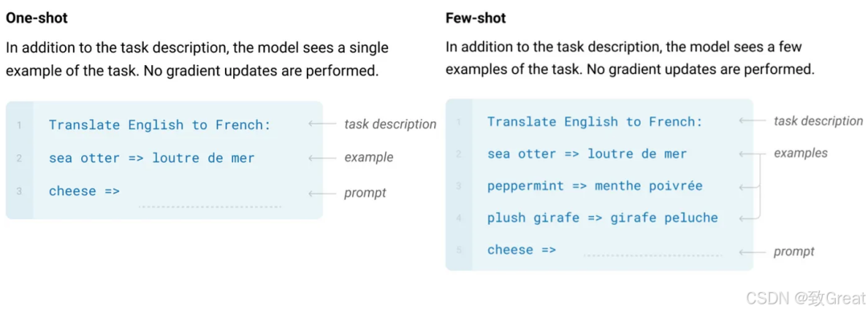Screen dimensions: 868x314
Task: Click the dotted answer blank in One-shot code box
Action: 211,207
